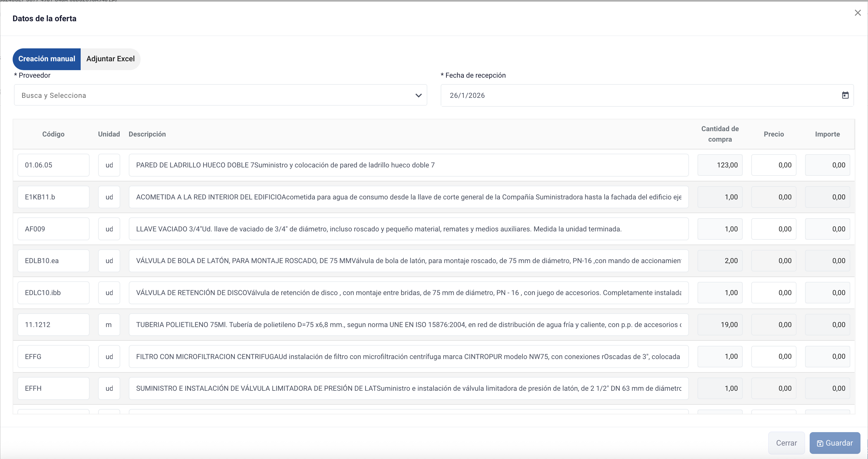Click the unit field of row 11.1212
The image size is (868, 459).
click(x=109, y=325)
